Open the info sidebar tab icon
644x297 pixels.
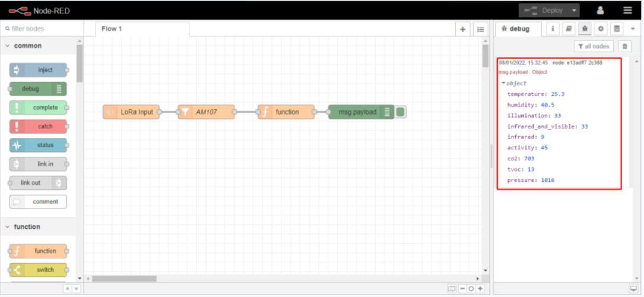[553, 29]
